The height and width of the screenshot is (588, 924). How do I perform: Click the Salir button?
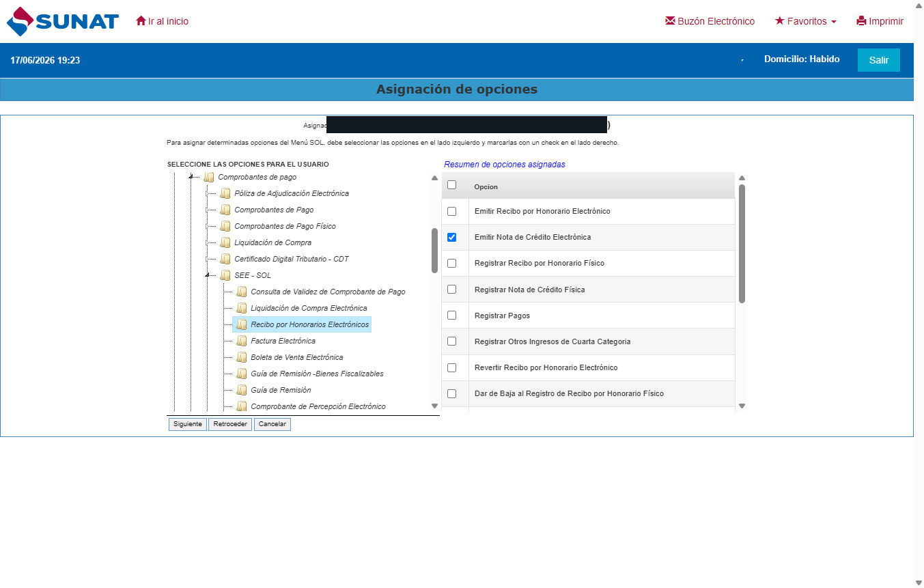click(x=879, y=60)
